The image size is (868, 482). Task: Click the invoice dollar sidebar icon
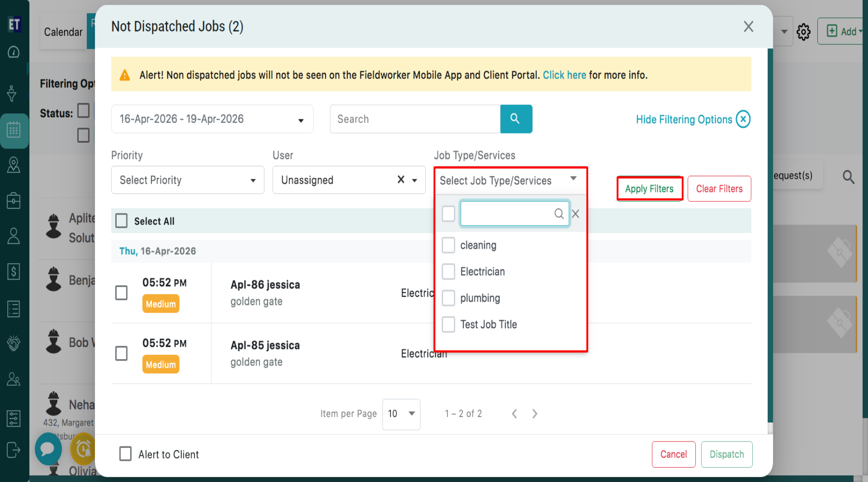click(x=14, y=272)
